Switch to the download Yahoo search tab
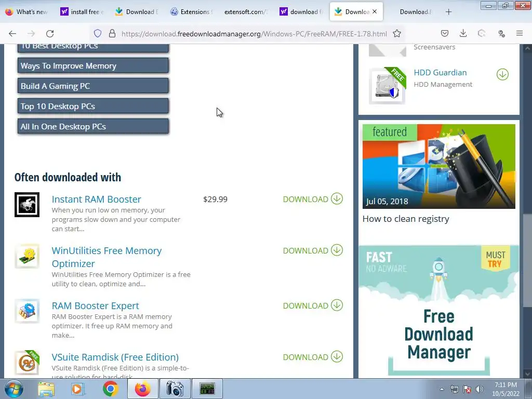Image resolution: width=532 pixels, height=399 pixels. point(302,12)
